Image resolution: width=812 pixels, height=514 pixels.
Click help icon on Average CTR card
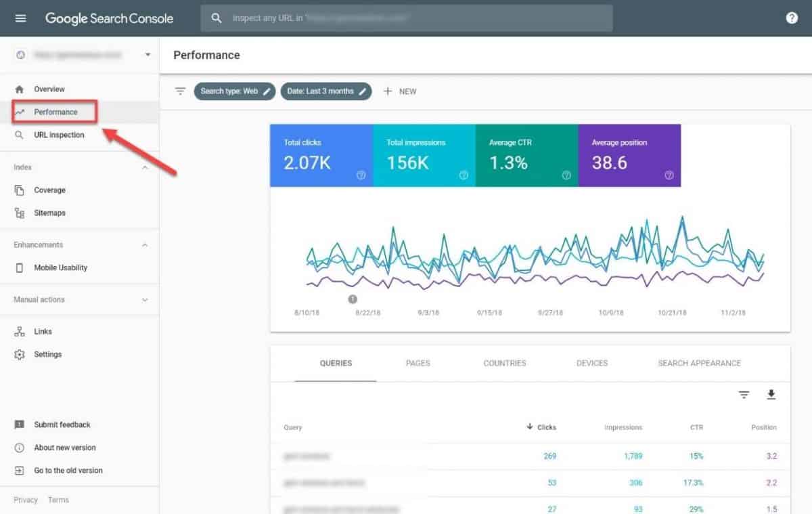click(x=566, y=175)
